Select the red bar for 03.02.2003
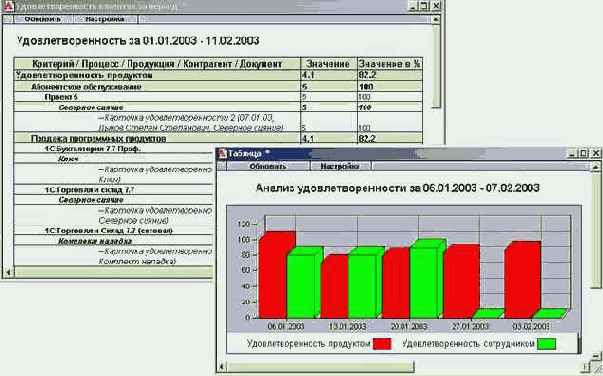 521,281
